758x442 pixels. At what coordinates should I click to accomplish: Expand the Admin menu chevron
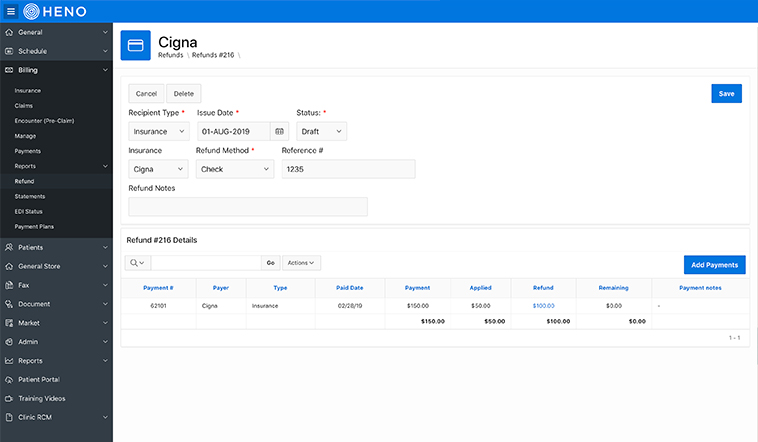click(105, 342)
